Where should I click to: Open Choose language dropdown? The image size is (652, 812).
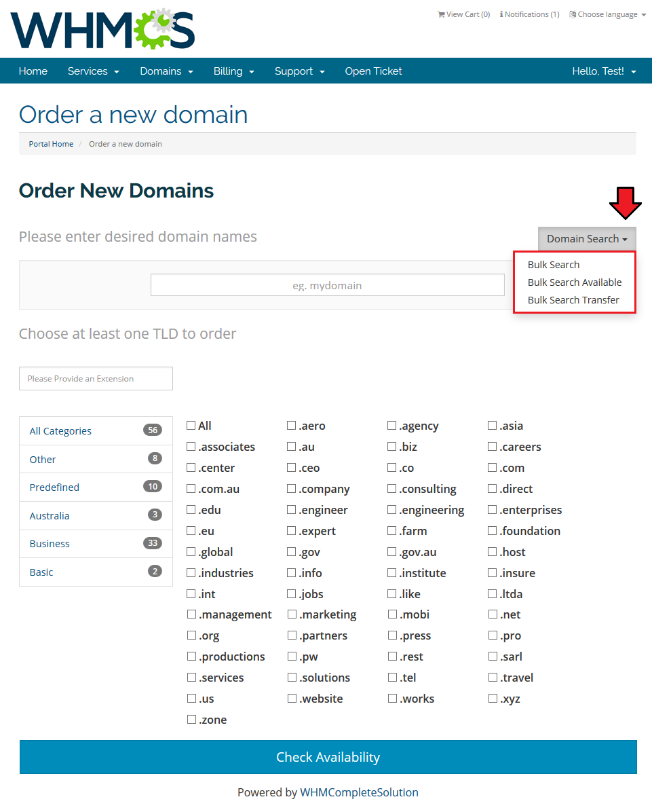607,14
